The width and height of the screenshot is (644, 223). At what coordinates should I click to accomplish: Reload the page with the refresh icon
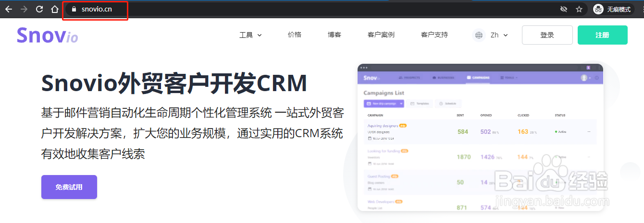[39, 9]
